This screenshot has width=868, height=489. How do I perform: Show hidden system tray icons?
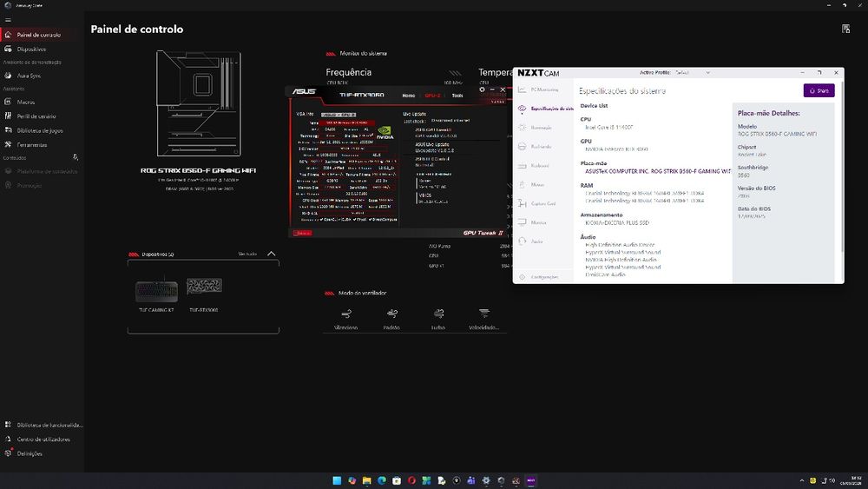[x=801, y=480]
